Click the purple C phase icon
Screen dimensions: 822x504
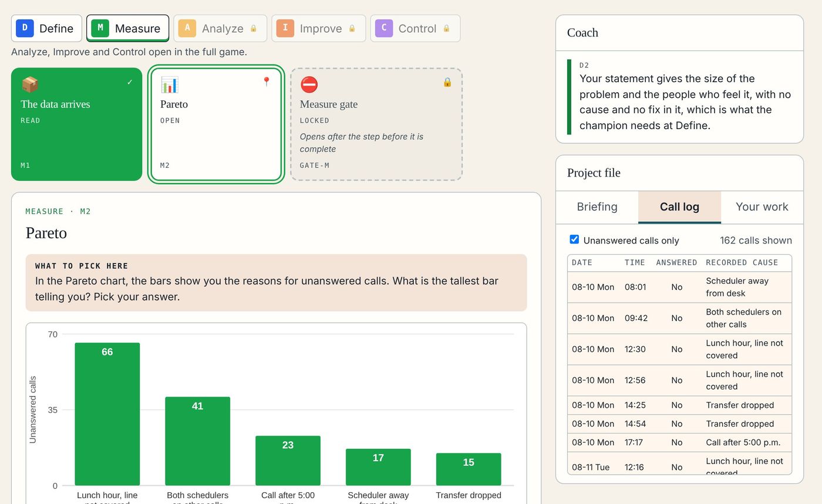tap(383, 28)
